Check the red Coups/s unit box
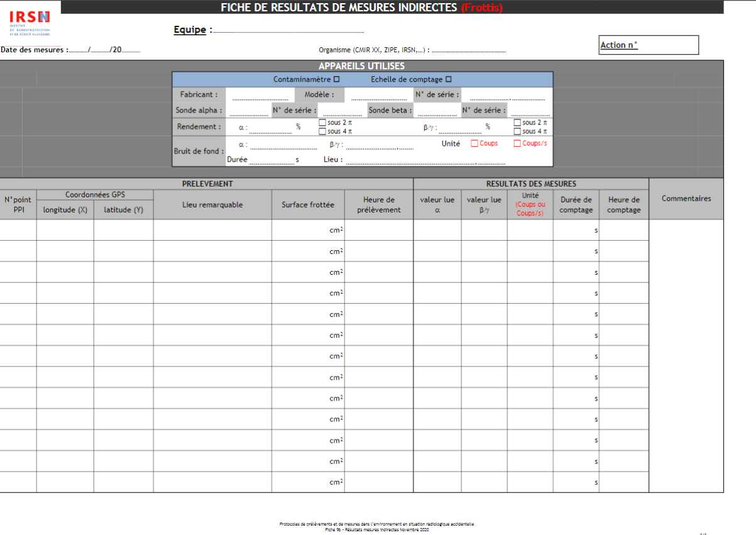The height and width of the screenshot is (535, 756). point(517,143)
